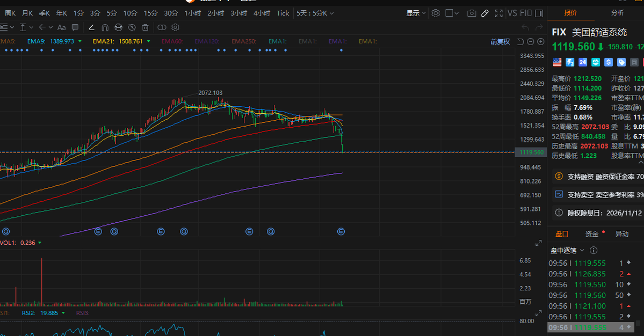Select the Tick chart view
Screen dimensions: 644x336
[283, 13]
